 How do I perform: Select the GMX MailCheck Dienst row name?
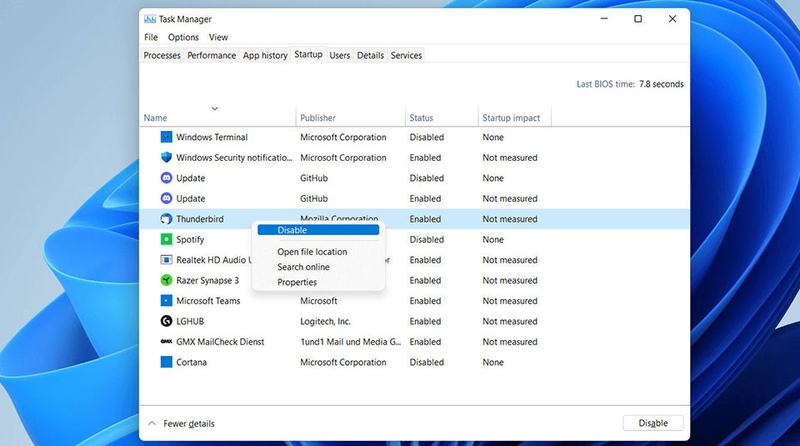[x=220, y=342]
